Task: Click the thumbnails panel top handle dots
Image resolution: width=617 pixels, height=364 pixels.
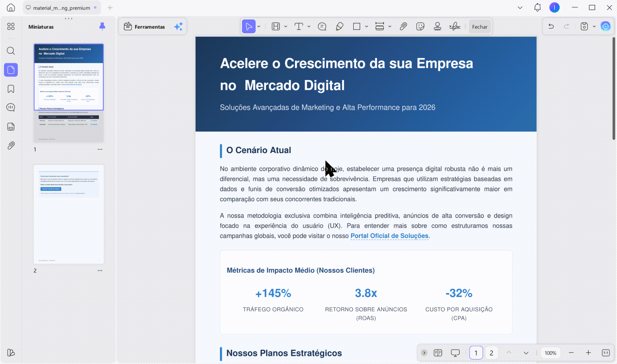Action: [68, 18]
